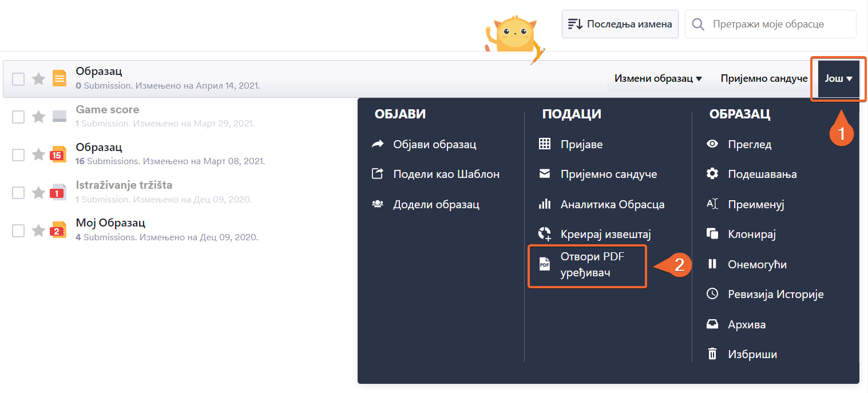The height and width of the screenshot is (393, 868).
Task: Click the Избриши trash icon
Action: click(712, 354)
